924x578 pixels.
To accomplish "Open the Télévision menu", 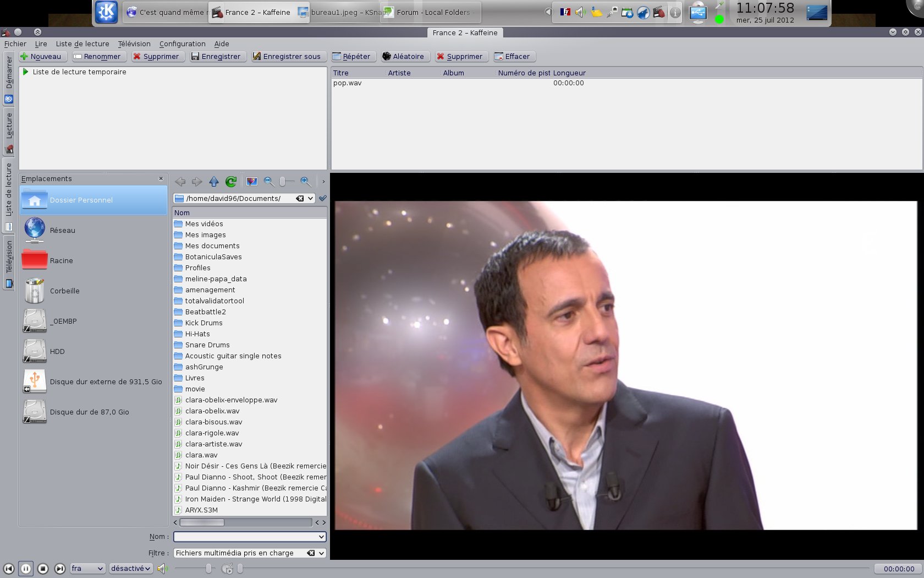I will [134, 44].
